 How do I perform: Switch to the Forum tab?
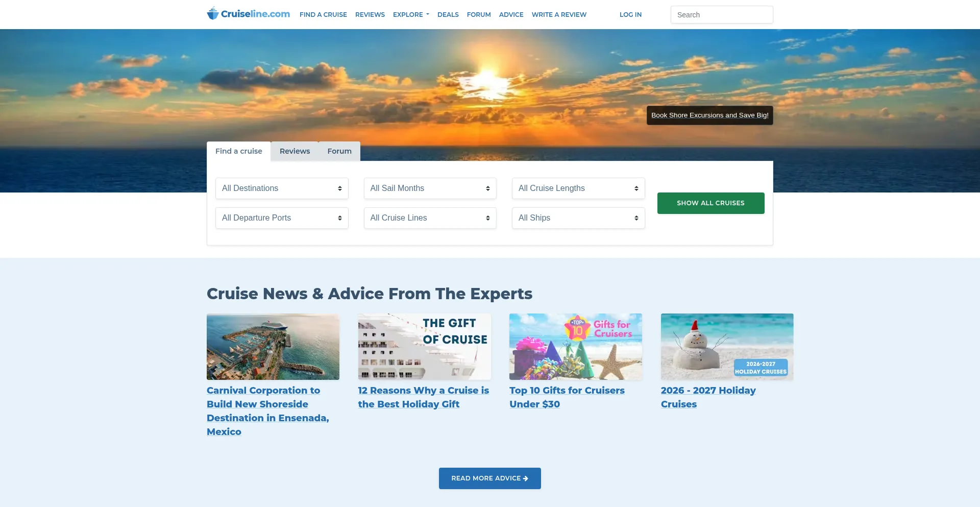(x=339, y=151)
